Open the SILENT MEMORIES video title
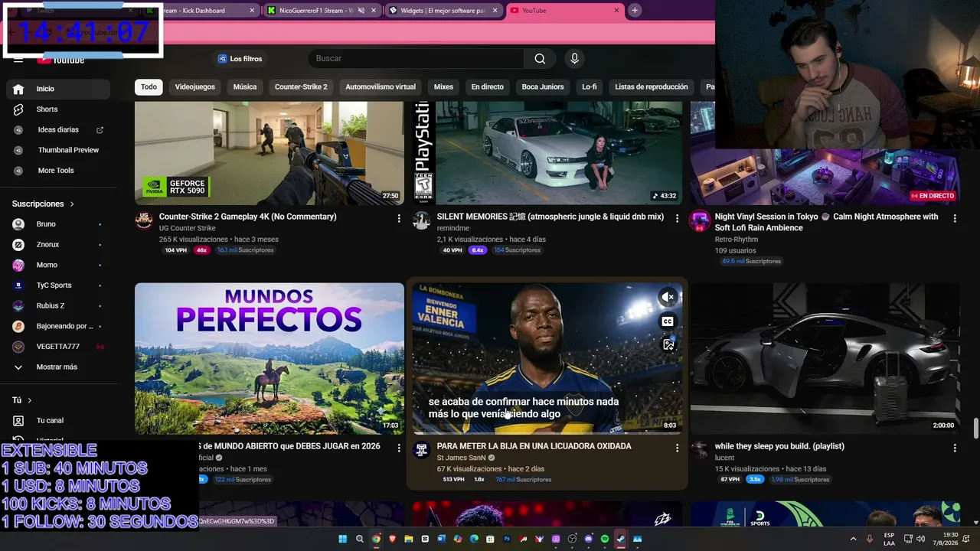980x551 pixels. click(550, 217)
